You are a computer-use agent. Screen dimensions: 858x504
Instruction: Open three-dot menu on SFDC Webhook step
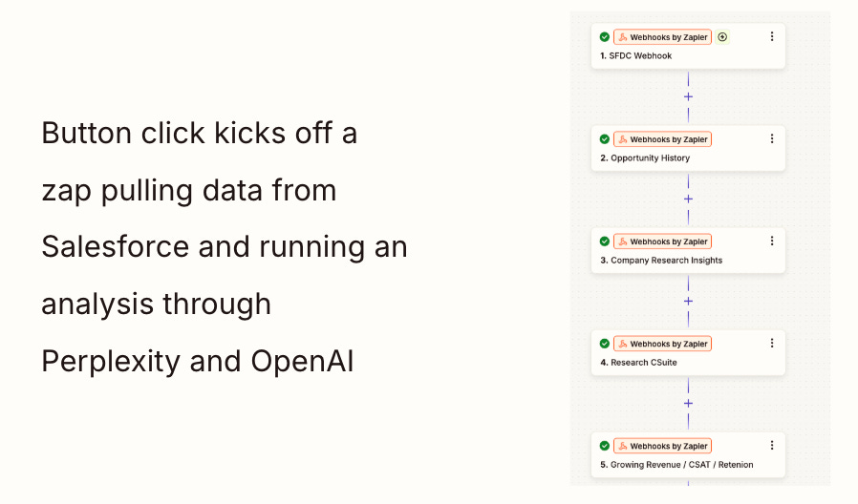pos(772,36)
